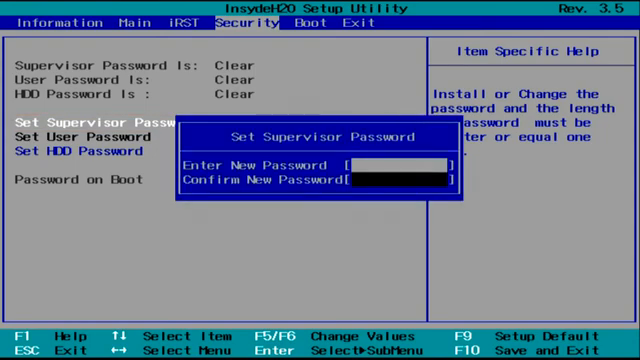Click the up-down arrows Select Item icon
The image size is (640, 360).
coord(119,336)
